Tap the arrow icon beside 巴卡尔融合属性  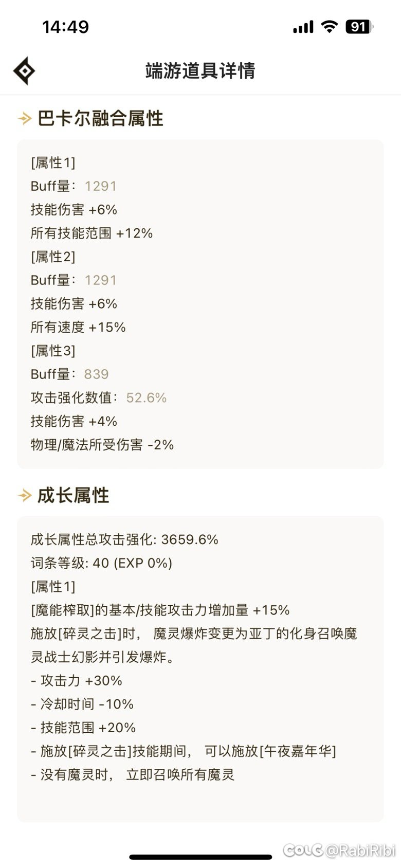25,119
